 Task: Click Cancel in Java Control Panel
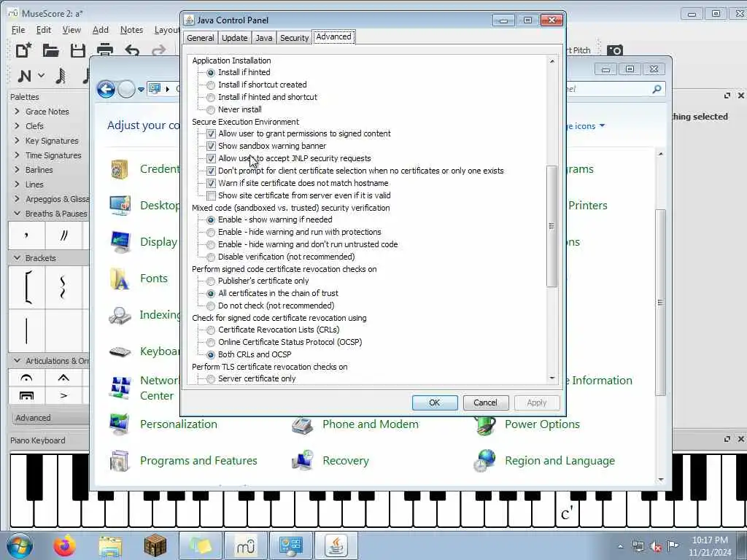485,402
